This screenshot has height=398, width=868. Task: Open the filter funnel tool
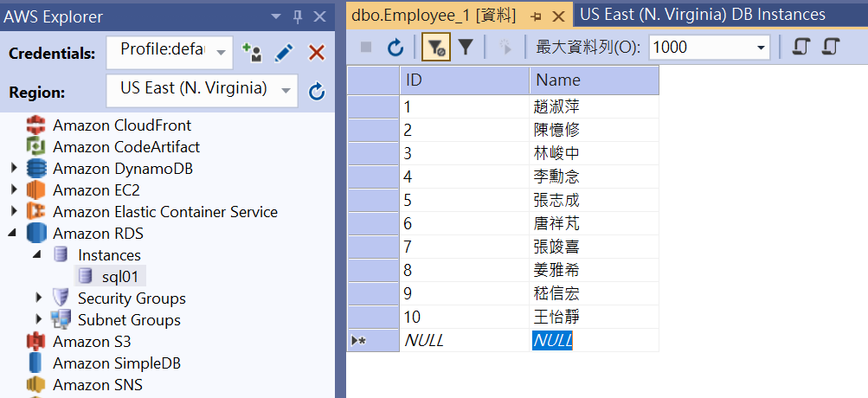click(x=466, y=48)
